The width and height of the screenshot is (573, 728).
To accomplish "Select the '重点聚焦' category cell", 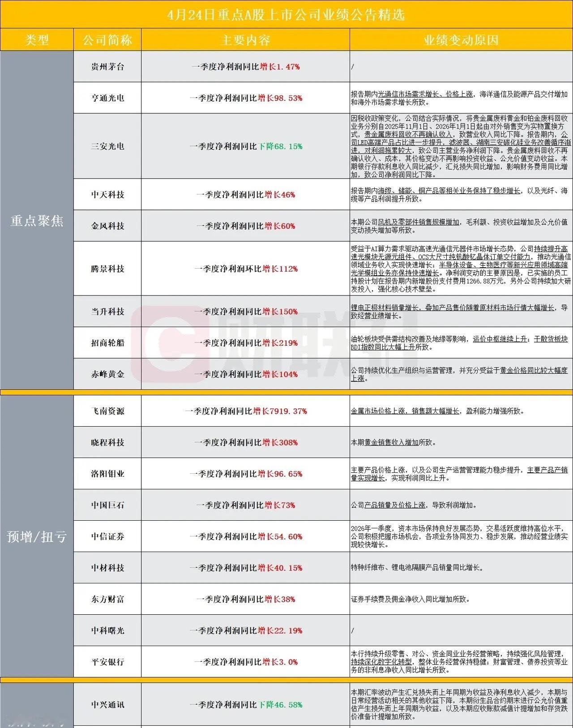I will tap(37, 220).
